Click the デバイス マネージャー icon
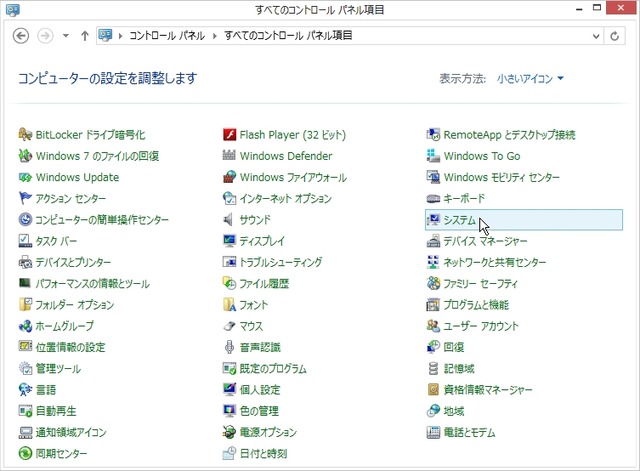The image size is (640, 471). (x=433, y=241)
